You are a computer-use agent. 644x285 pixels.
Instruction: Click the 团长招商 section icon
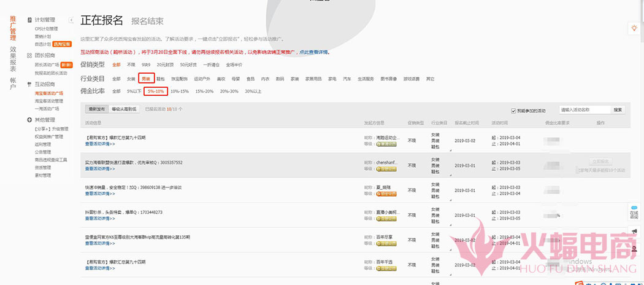[29, 55]
